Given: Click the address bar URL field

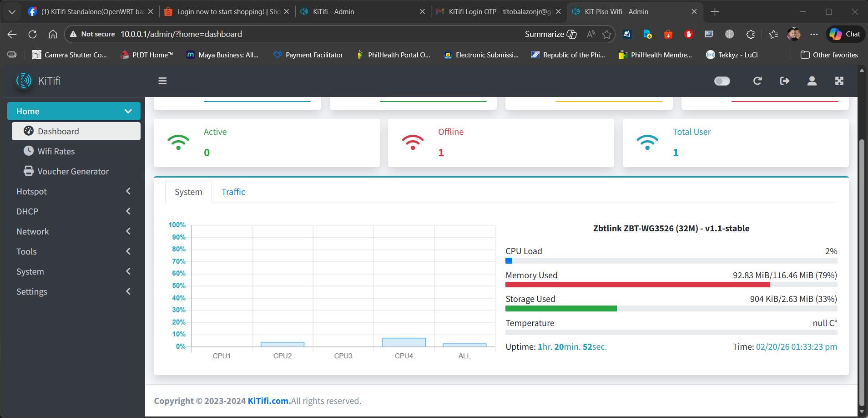Looking at the screenshot, I should (x=318, y=34).
